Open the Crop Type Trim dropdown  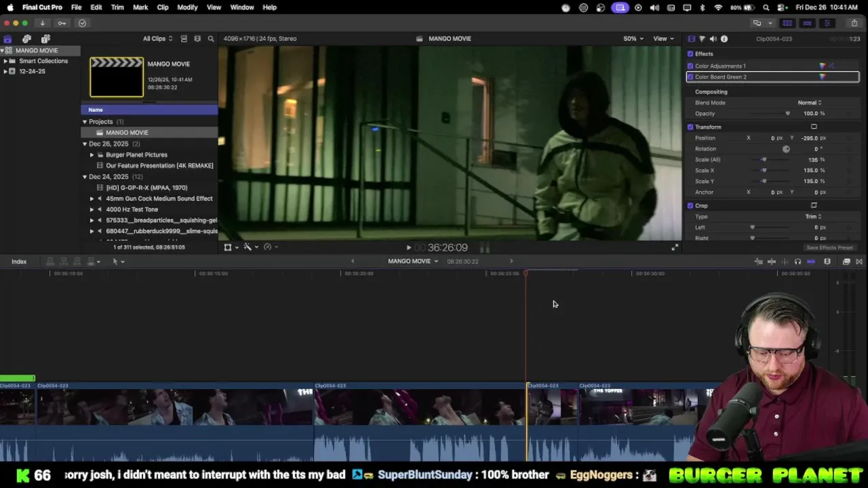pyautogui.click(x=813, y=216)
